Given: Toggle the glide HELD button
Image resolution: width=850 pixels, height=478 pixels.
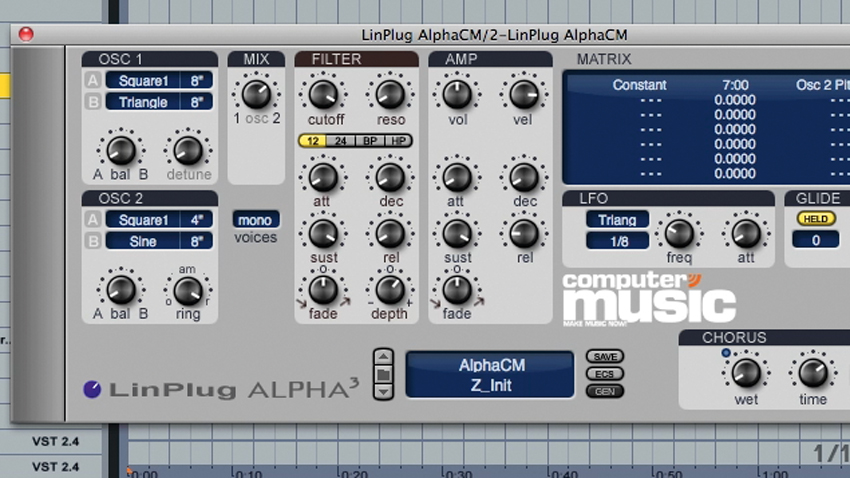Looking at the screenshot, I should click(815, 218).
